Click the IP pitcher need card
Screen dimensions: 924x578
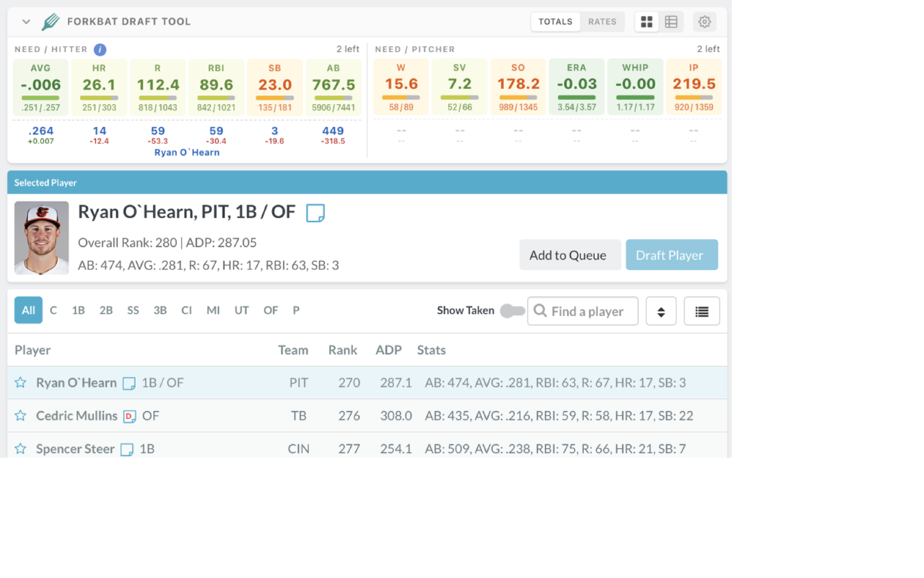tap(694, 87)
